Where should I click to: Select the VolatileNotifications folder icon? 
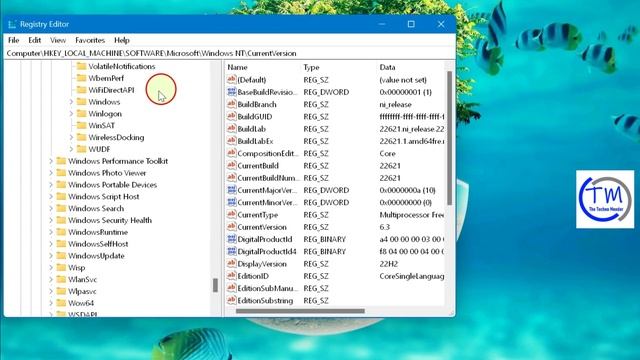tap(81, 66)
